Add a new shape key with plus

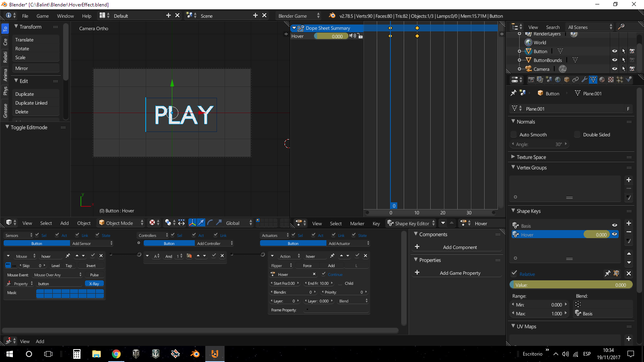[x=629, y=223]
